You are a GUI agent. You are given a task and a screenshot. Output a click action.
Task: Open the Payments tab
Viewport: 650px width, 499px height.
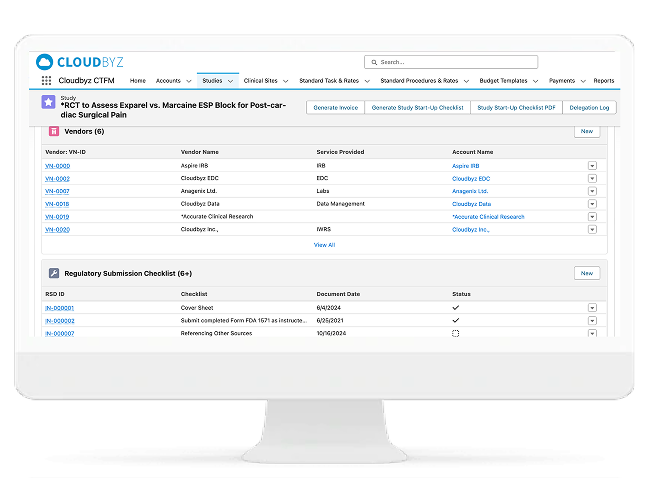click(x=562, y=81)
